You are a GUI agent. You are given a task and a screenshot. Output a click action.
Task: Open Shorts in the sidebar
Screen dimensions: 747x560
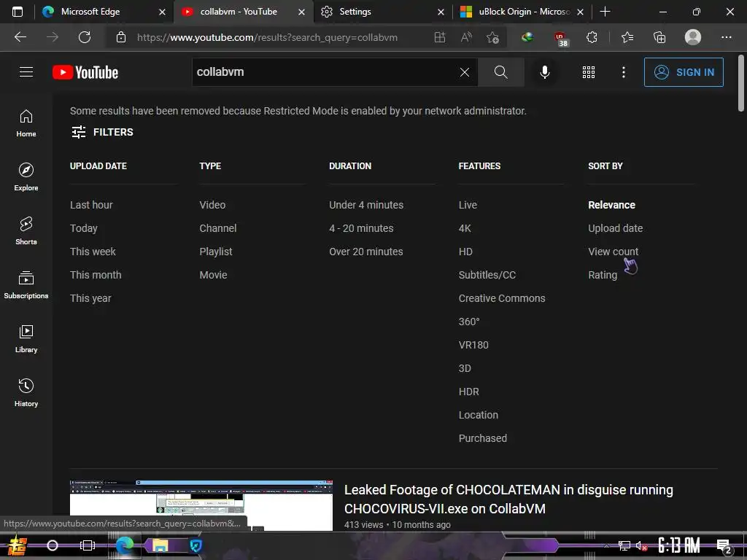coord(26,230)
